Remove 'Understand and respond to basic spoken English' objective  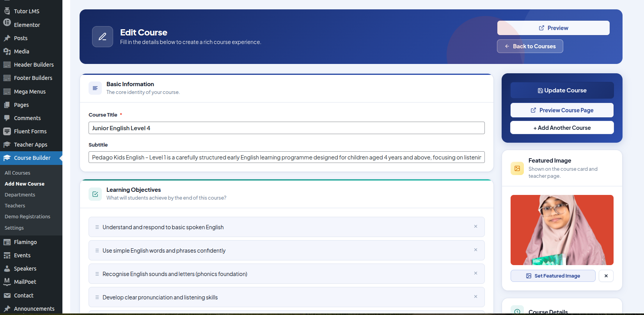[x=475, y=227]
